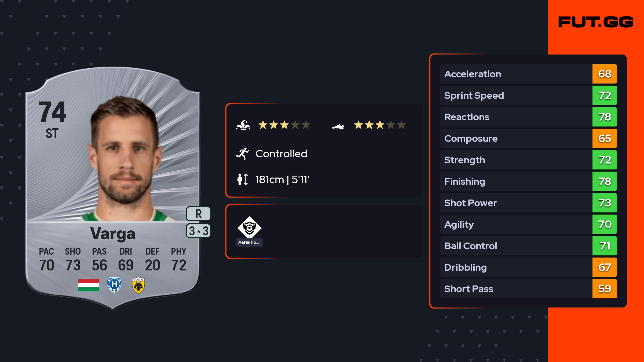Click the Varga name on the card
Viewport: 644px width, 362px height.
pos(113,234)
